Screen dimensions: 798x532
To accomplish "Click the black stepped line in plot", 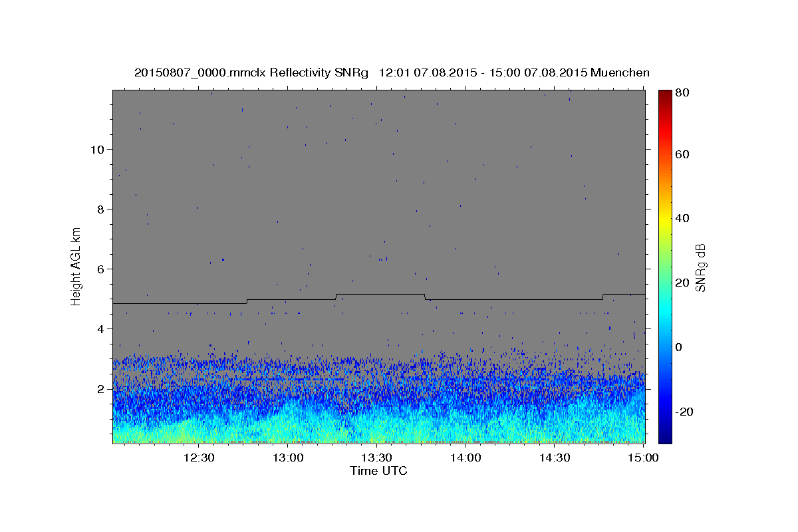I will [x=379, y=299].
